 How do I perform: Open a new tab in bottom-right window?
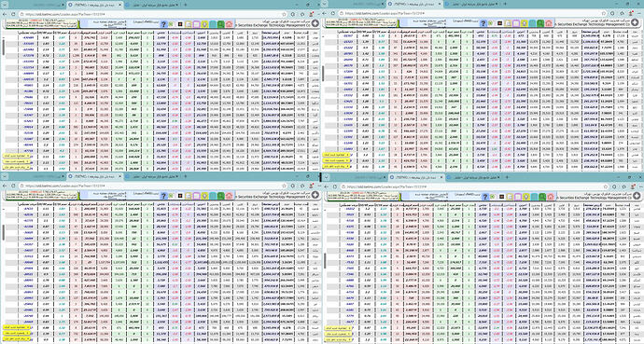[507, 177]
